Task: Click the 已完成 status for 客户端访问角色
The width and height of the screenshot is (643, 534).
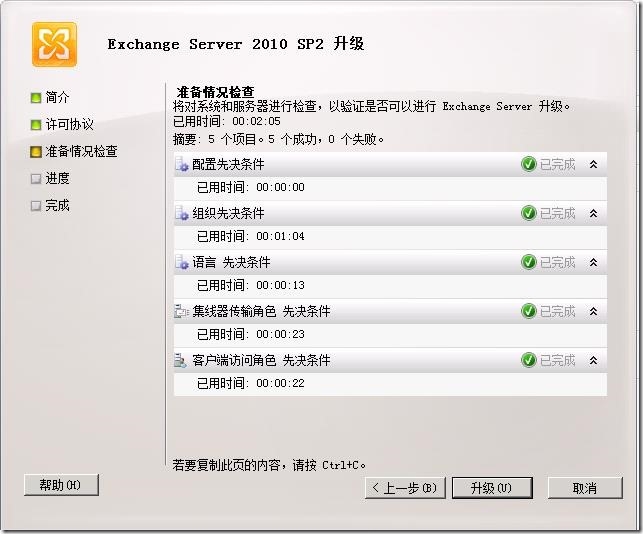Action: coord(558,360)
